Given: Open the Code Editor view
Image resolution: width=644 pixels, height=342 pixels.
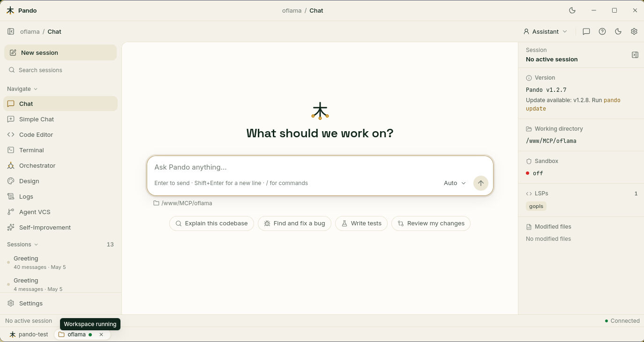Looking at the screenshot, I should (x=60, y=134).
